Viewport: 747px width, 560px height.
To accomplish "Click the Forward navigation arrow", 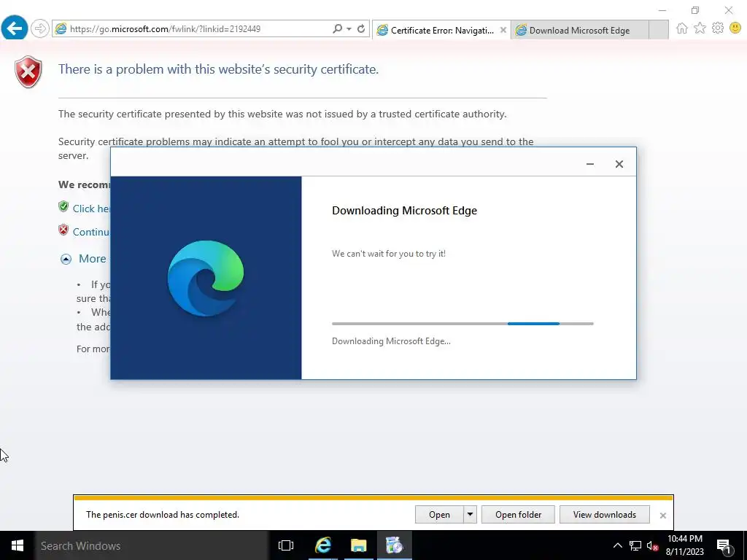I will click(40, 28).
